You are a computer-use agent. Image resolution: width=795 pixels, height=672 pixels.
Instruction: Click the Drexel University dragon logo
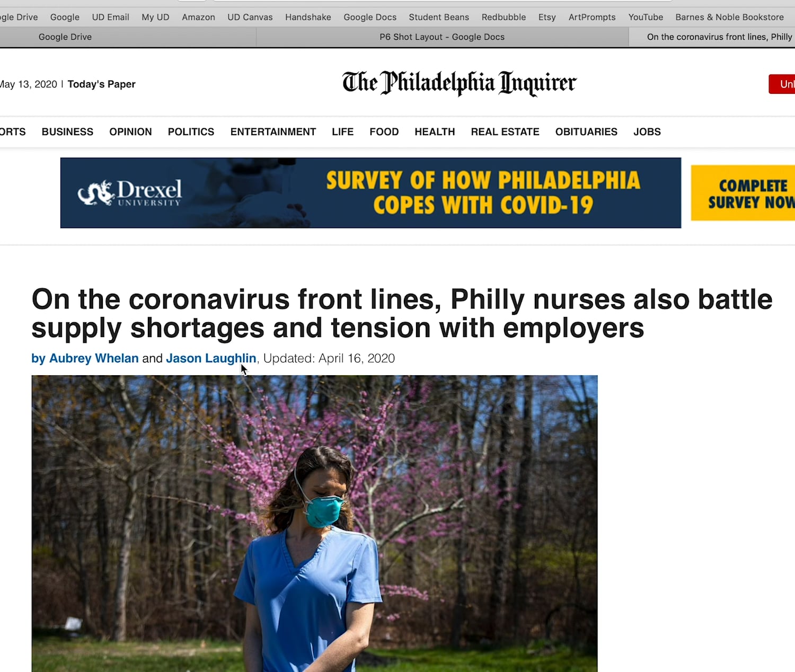coord(95,193)
